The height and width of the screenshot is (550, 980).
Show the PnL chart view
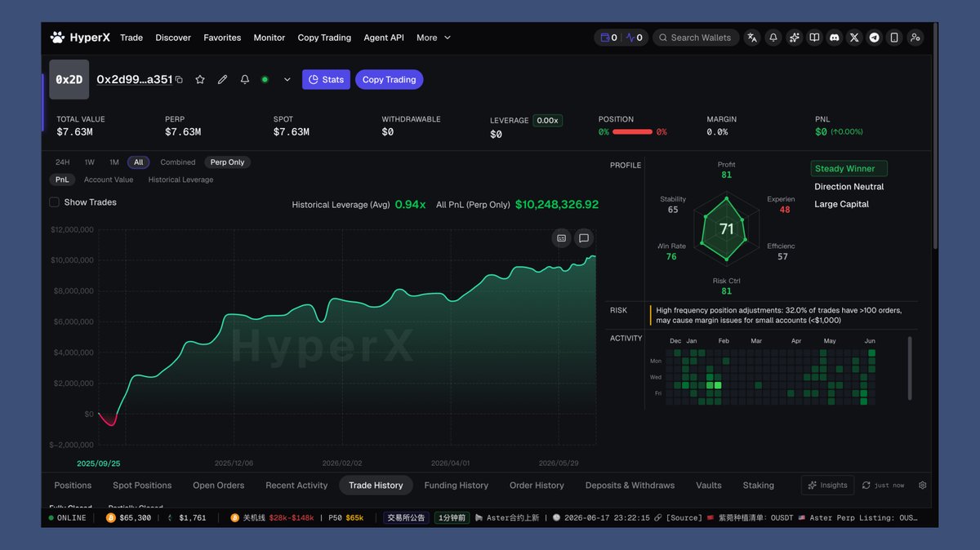click(62, 180)
